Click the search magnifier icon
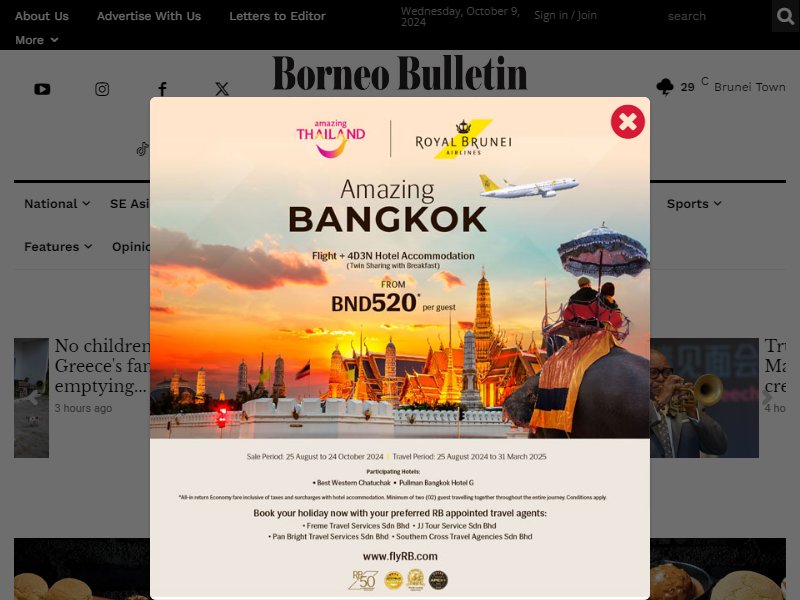The image size is (800, 600). (x=785, y=16)
